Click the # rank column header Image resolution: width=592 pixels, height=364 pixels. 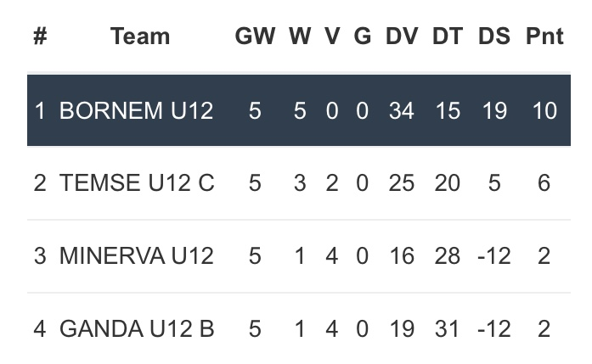[40, 36]
